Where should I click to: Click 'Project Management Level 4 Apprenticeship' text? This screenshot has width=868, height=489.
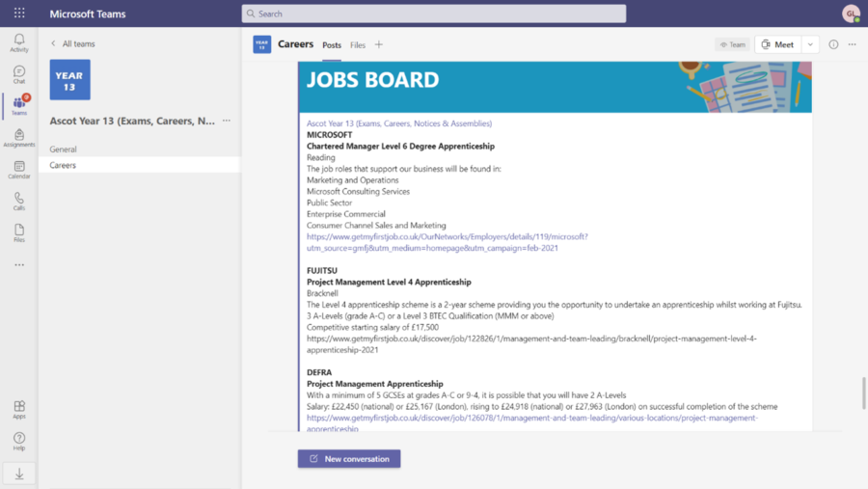tap(390, 282)
